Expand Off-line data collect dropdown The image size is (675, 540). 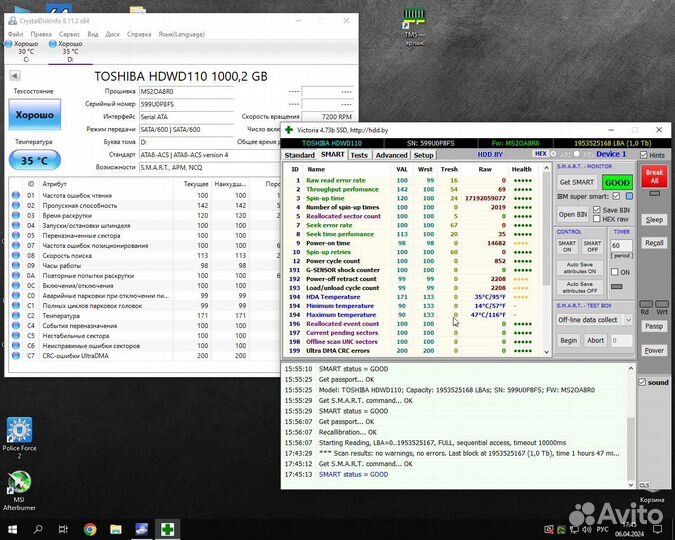[629, 320]
